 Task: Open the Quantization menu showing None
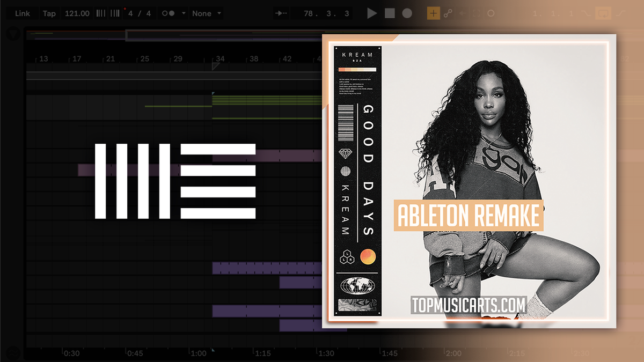(x=207, y=13)
